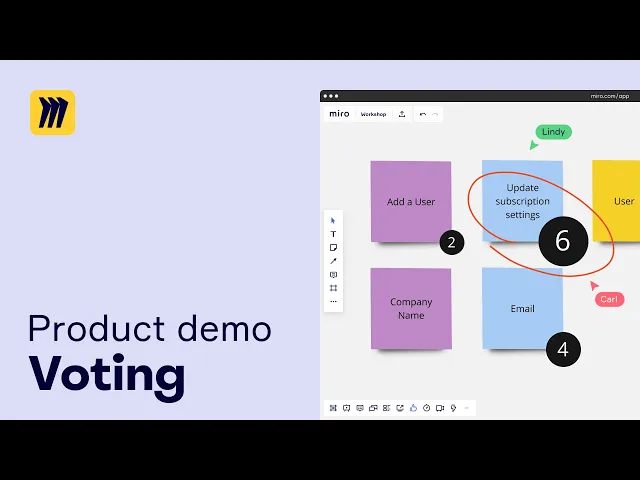The height and width of the screenshot is (480, 640).
Task: Click the green Lindy collaborator label
Action: coord(553,132)
